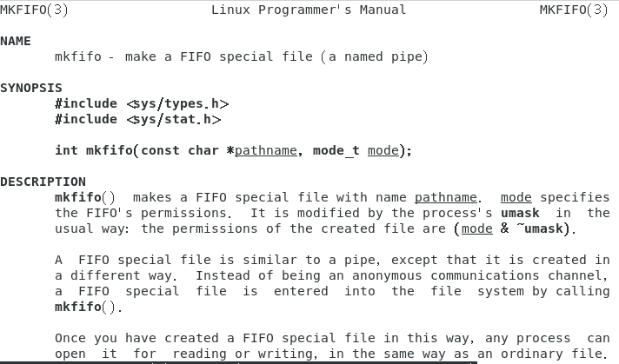Click bold mkfifo() starting the description
This screenshot has height=364, width=619.
click(85, 197)
